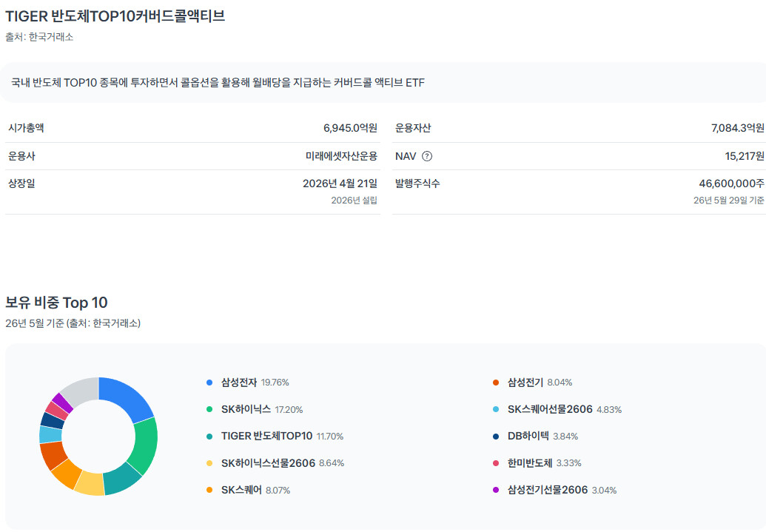Click the 보유 비중 Top 10 heading
The width and height of the screenshot is (766, 532).
pos(56,303)
